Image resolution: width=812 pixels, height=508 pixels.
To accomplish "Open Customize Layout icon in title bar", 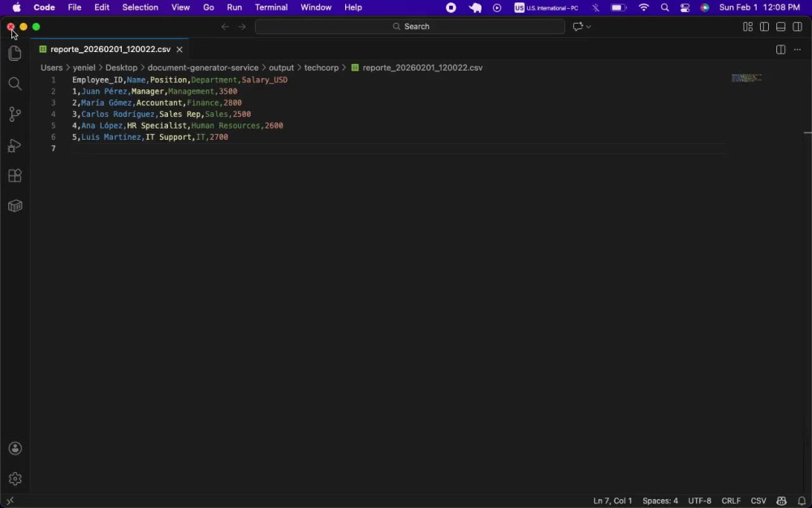I will click(748, 27).
